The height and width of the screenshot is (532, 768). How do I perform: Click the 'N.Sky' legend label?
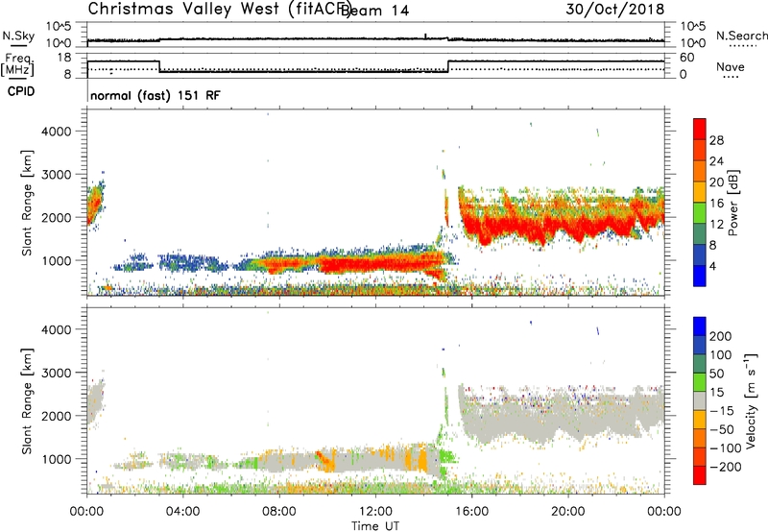(x=18, y=36)
